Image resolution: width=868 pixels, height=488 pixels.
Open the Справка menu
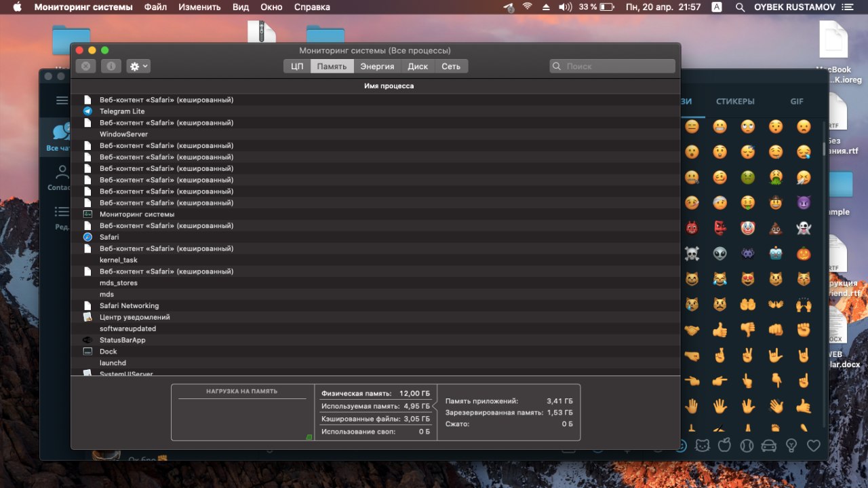(312, 7)
